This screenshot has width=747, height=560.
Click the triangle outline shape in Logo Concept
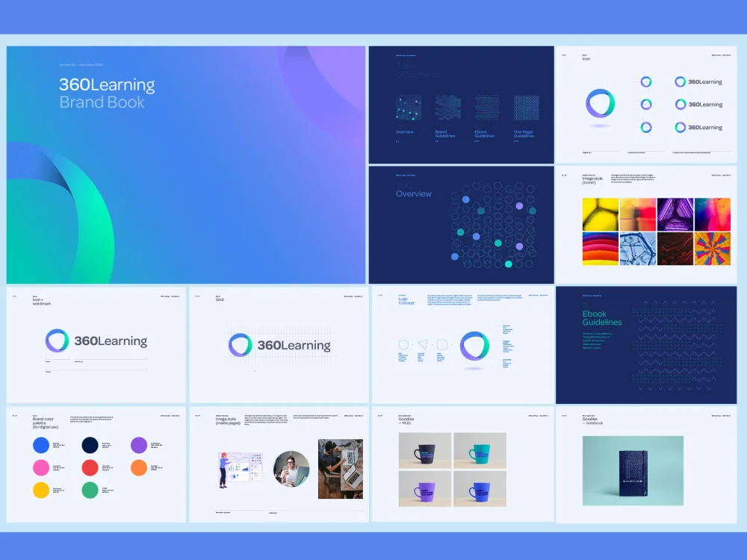(423, 345)
